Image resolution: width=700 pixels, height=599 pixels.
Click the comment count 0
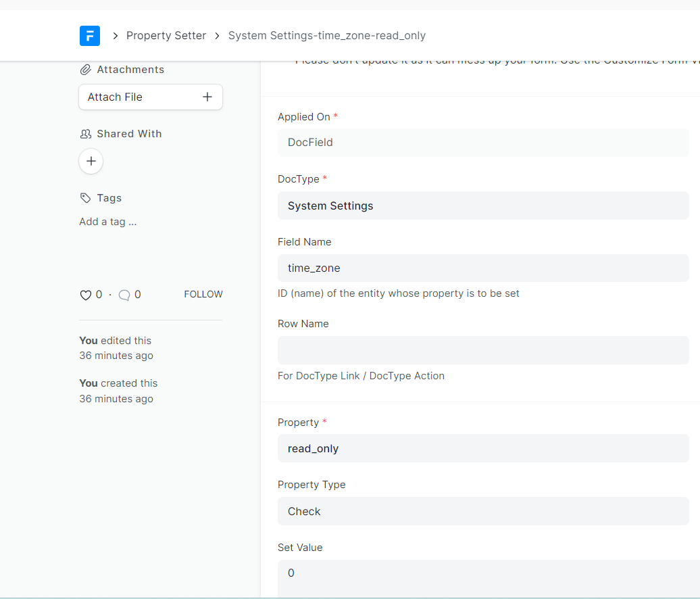tap(138, 295)
